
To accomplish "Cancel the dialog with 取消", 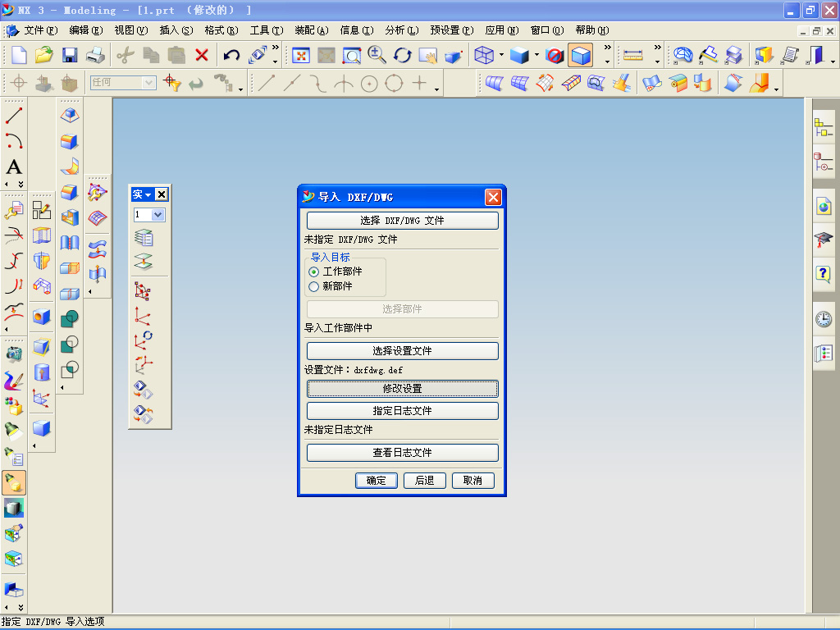I will pos(472,481).
